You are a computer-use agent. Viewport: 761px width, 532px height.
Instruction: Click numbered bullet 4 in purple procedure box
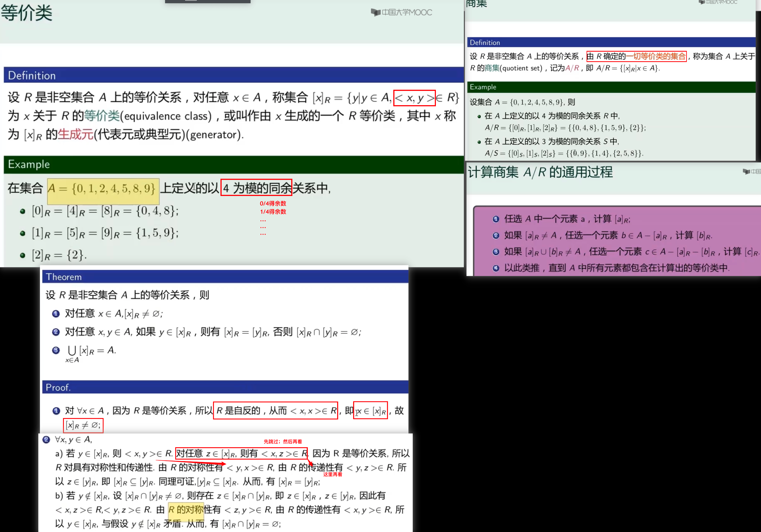coord(496,268)
